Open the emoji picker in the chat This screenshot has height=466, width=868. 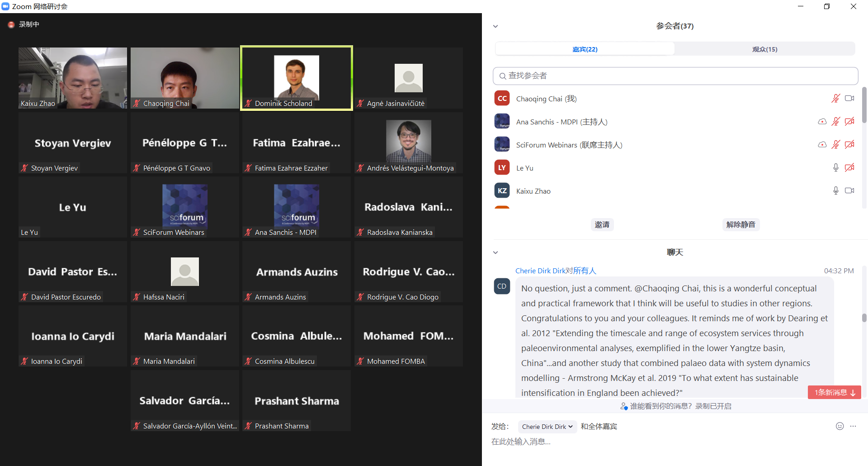point(840,426)
